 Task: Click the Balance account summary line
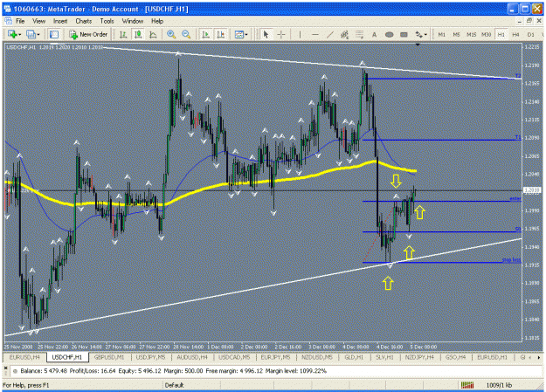coord(173,371)
